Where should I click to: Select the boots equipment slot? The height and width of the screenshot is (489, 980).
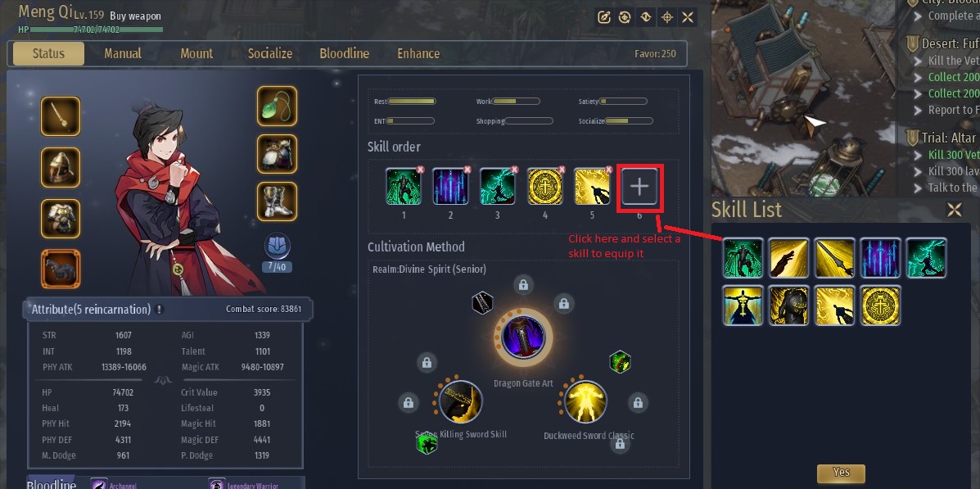(277, 201)
